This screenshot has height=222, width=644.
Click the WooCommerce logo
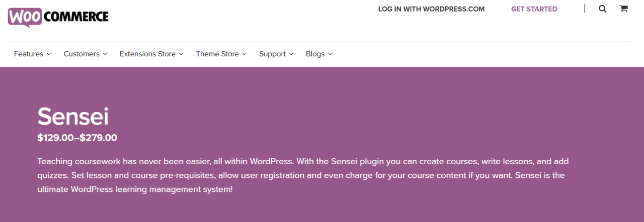[58, 17]
